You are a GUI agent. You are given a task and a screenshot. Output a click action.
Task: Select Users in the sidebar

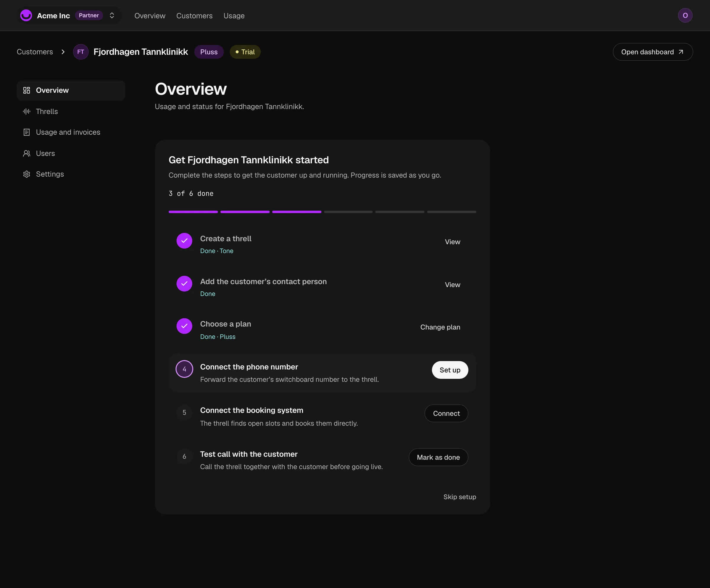(x=71, y=154)
